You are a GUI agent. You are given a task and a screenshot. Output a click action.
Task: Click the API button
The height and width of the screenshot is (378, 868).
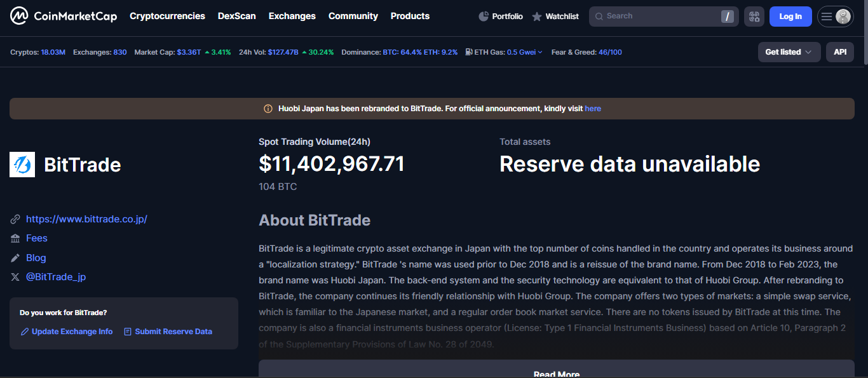[x=840, y=52]
